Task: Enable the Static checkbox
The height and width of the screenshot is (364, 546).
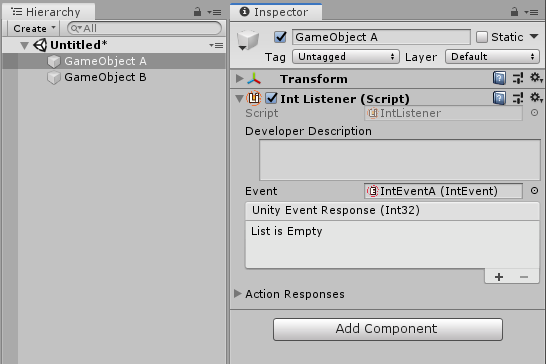Action: pyautogui.click(x=482, y=37)
